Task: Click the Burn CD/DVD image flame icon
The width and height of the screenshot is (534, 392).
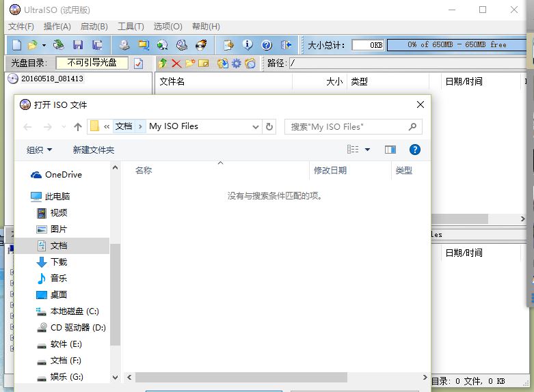Action: coord(201,45)
